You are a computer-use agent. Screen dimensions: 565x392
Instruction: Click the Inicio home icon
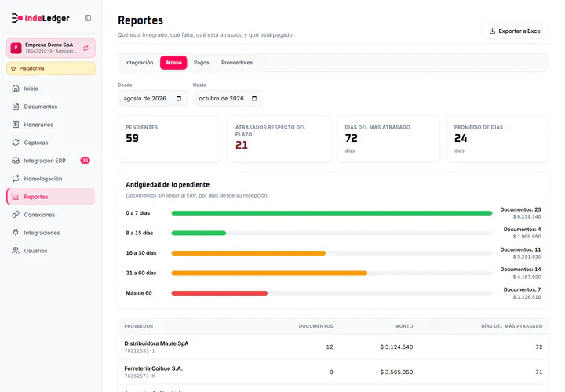(x=16, y=88)
